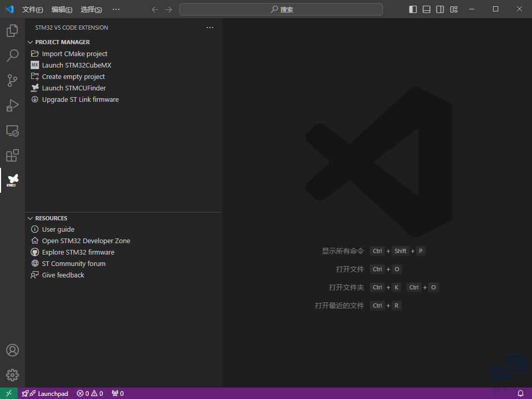
Task: Open the Run and Debug view
Action: pos(12,105)
